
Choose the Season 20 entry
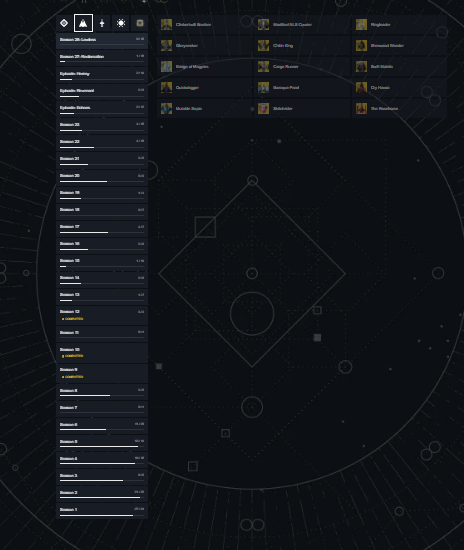(x=102, y=177)
